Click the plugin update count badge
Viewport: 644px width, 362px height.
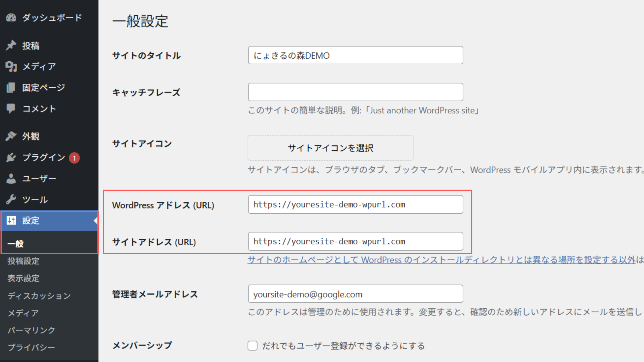74,158
